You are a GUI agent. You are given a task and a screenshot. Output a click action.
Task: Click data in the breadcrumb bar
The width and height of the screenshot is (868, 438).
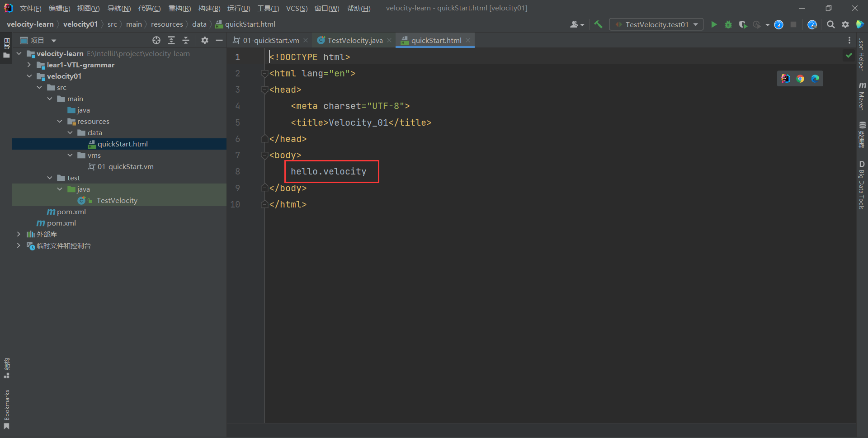point(199,24)
